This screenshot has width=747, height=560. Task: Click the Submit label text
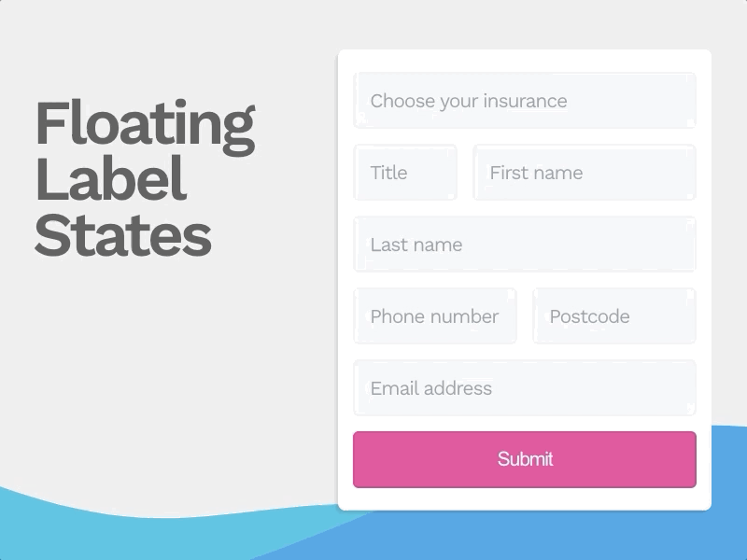(524, 458)
